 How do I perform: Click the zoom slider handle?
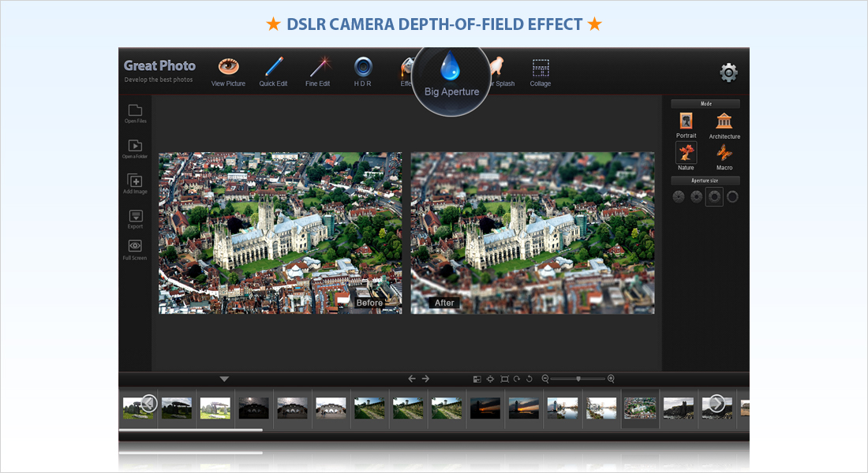578,379
